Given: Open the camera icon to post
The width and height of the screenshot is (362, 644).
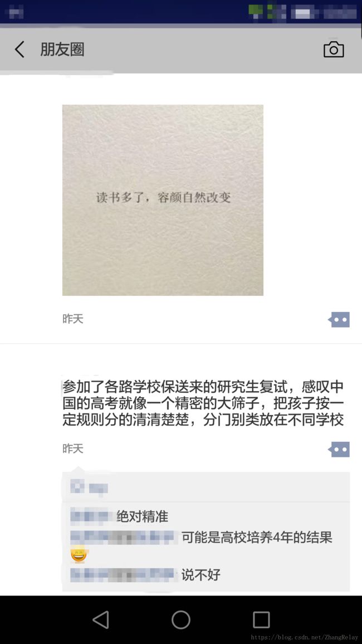Looking at the screenshot, I should (x=334, y=49).
